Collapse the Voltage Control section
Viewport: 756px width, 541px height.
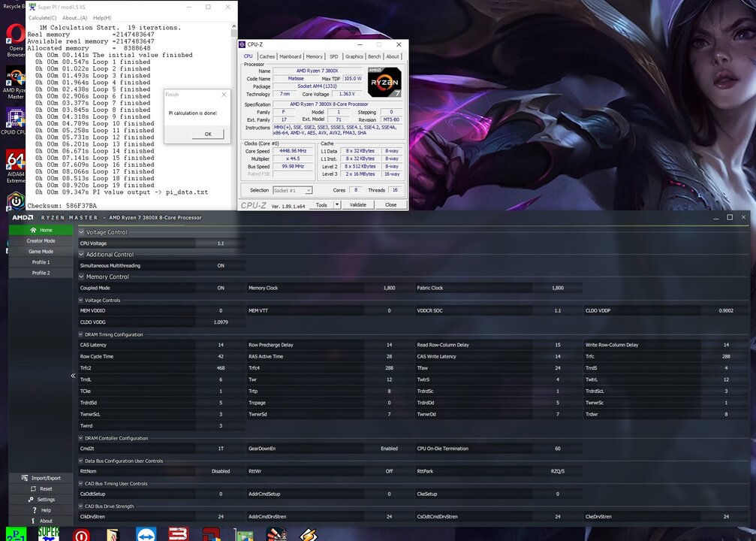pyautogui.click(x=82, y=232)
